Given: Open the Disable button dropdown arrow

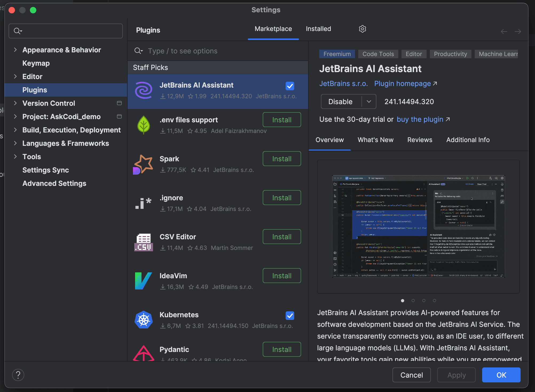Looking at the screenshot, I should pos(369,101).
